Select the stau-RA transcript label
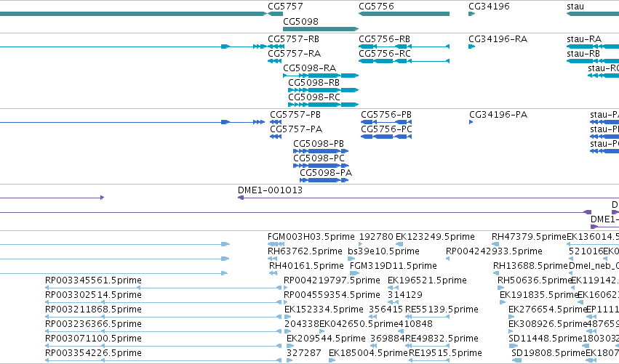The image size is (619, 364). pyautogui.click(x=584, y=39)
